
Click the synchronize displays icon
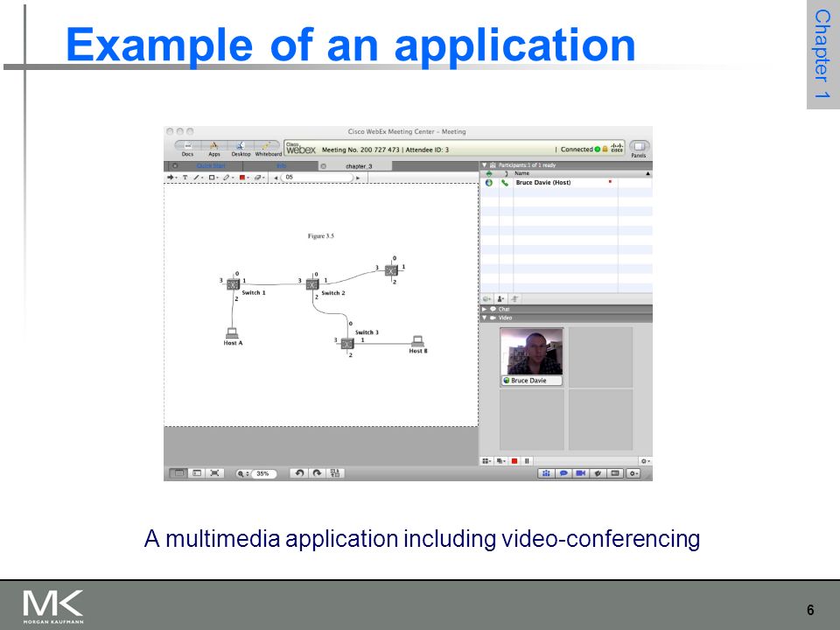pos(335,473)
